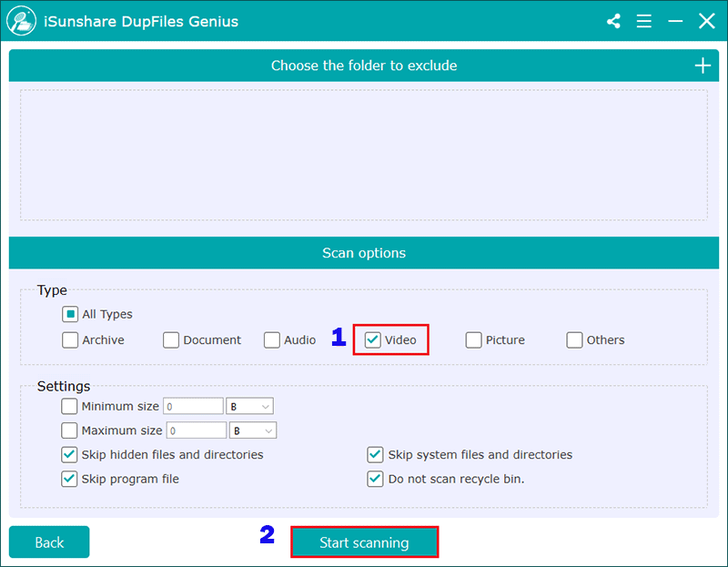Enable the Others file type
728x567 pixels.
coord(574,339)
